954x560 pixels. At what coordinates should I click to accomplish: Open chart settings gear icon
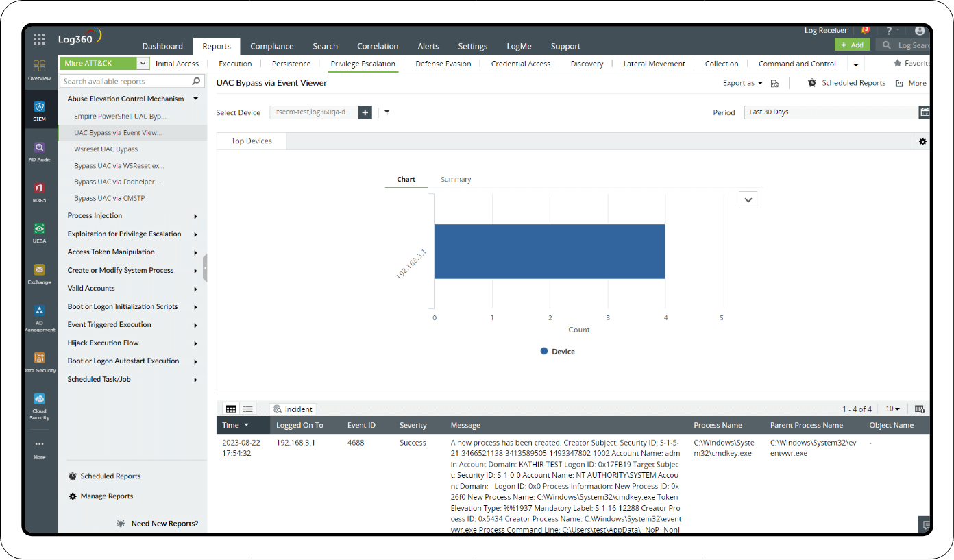pos(922,141)
